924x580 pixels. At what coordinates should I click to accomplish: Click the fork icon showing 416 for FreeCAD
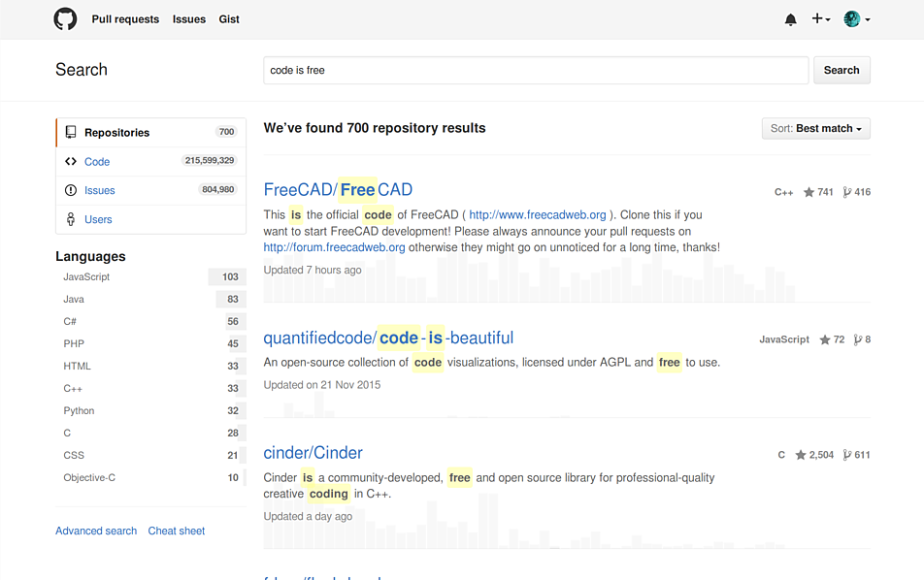tap(845, 192)
